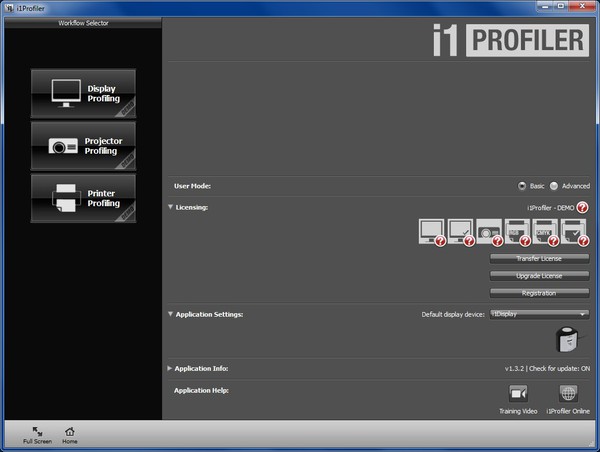Click the display quality check license icon
Screen dimensions: 600x452
click(x=460, y=232)
